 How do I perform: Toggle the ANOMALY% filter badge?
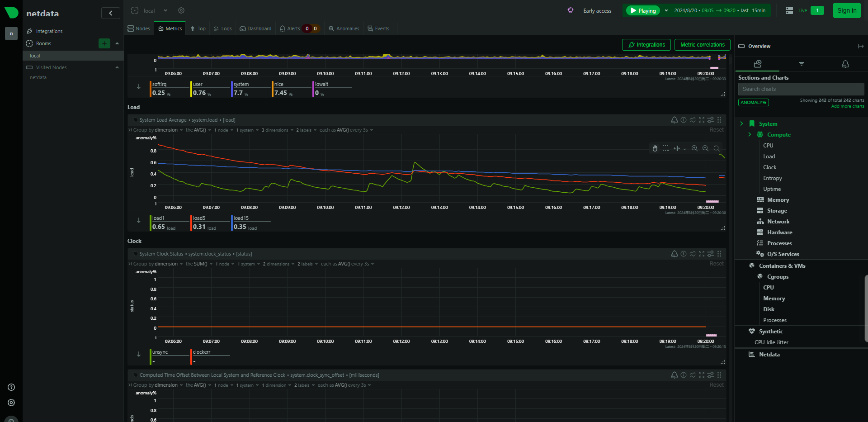coord(753,103)
